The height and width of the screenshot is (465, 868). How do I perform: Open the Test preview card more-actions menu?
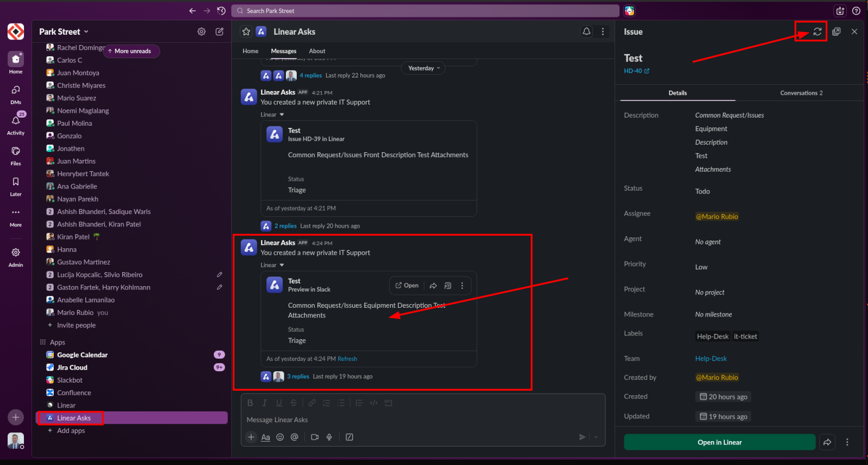click(x=462, y=286)
